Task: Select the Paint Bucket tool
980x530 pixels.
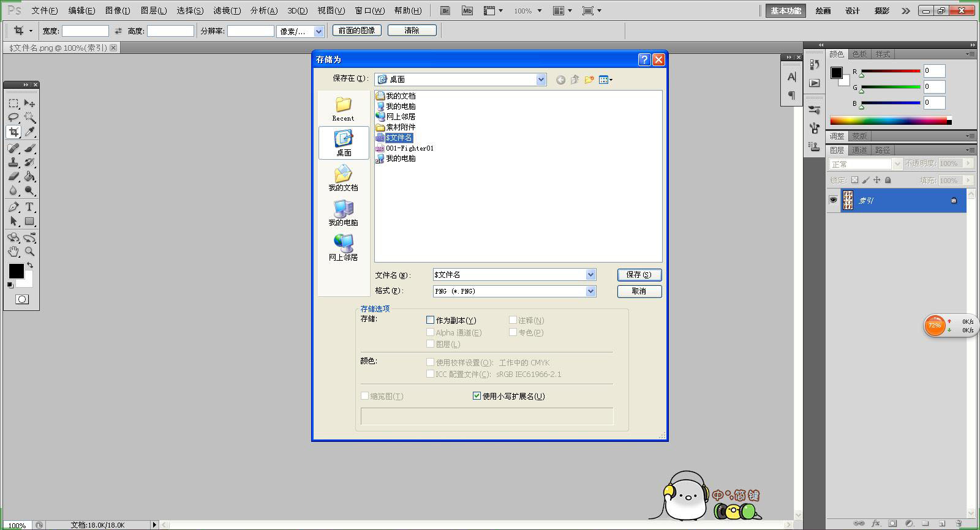Action: tap(29, 176)
